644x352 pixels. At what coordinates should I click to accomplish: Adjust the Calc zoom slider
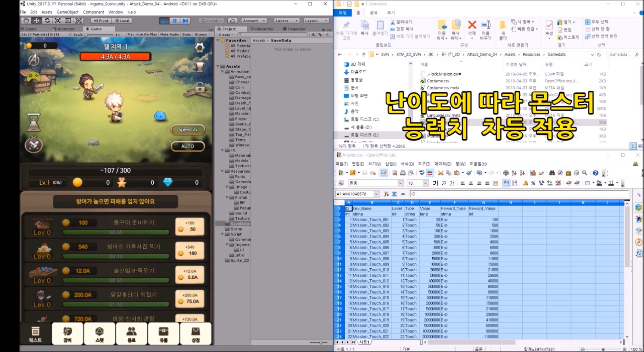tap(603, 349)
